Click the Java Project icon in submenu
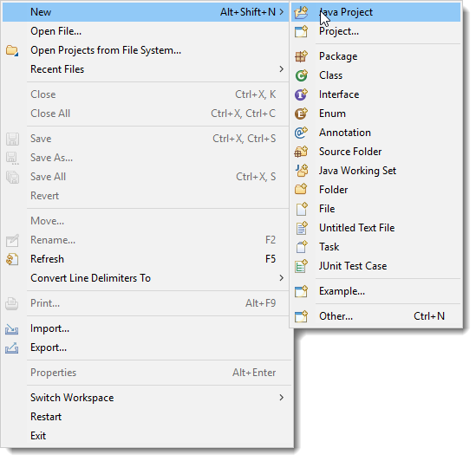The height and width of the screenshot is (461, 476). point(301,12)
